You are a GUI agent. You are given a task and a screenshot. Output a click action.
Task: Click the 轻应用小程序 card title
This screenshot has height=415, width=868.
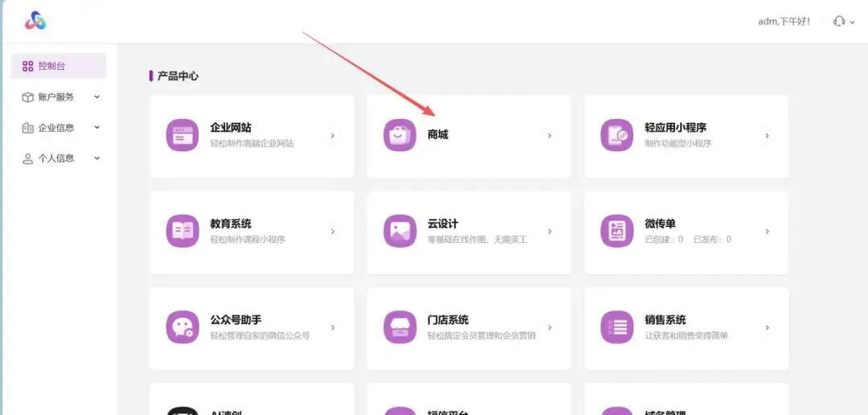[x=675, y=127]
